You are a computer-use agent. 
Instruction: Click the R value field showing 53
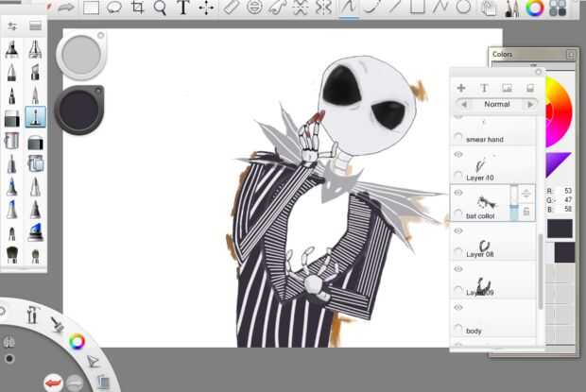pyautogui.click(x=566, y=191)
